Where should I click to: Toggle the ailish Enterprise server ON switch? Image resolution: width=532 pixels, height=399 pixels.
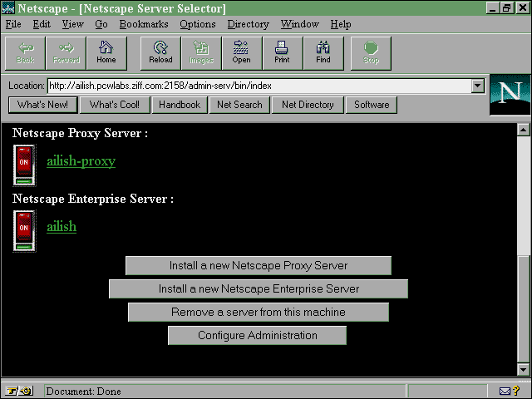click(x=24, y=231)
